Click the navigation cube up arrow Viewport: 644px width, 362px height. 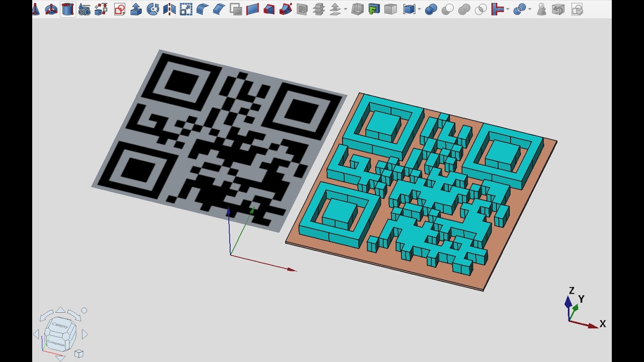(x=60, y=310)
